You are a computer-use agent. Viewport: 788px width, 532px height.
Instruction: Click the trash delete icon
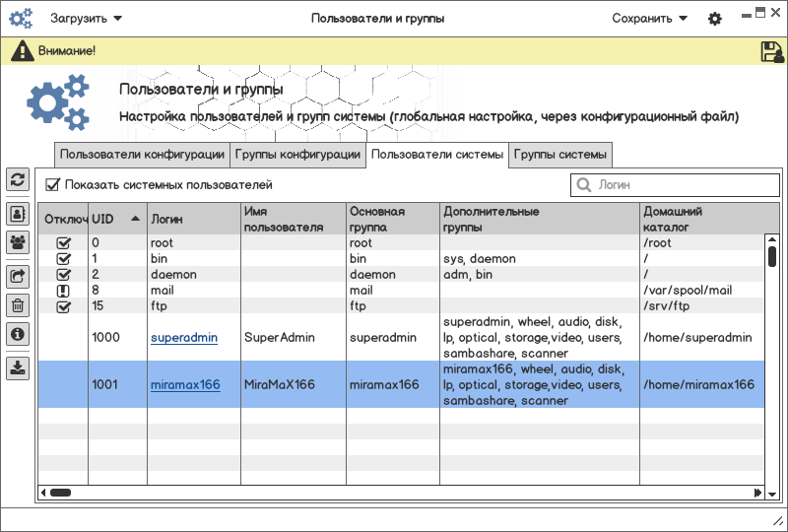[18, 305]
